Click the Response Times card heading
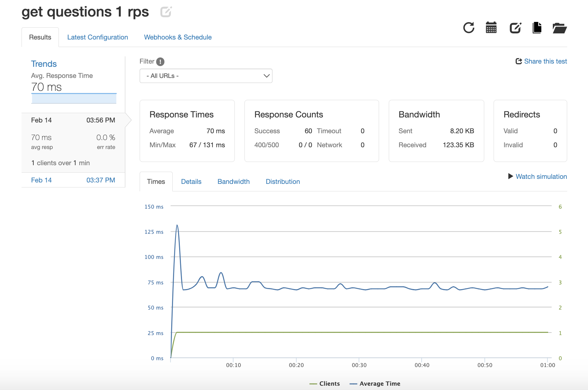This screenshot has height=390, width=588. coord(182,115)
